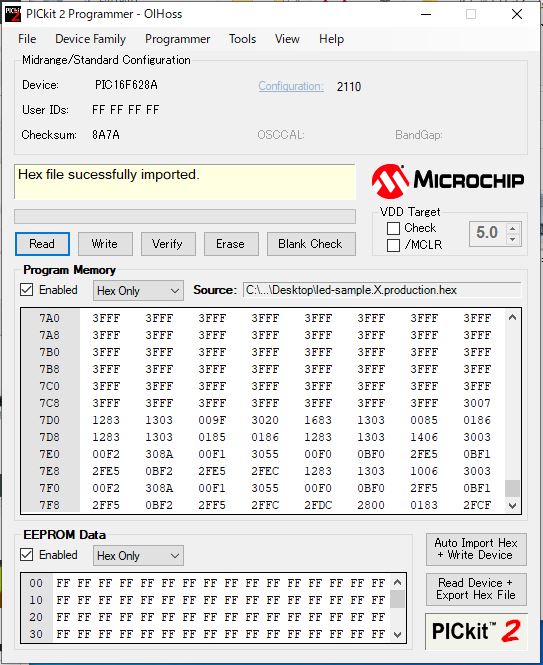Image resolution: width=543 pixels, height=665 pixels.
Task: Click Program Memory scrollbar up arrow
Action: click(512, 317)
